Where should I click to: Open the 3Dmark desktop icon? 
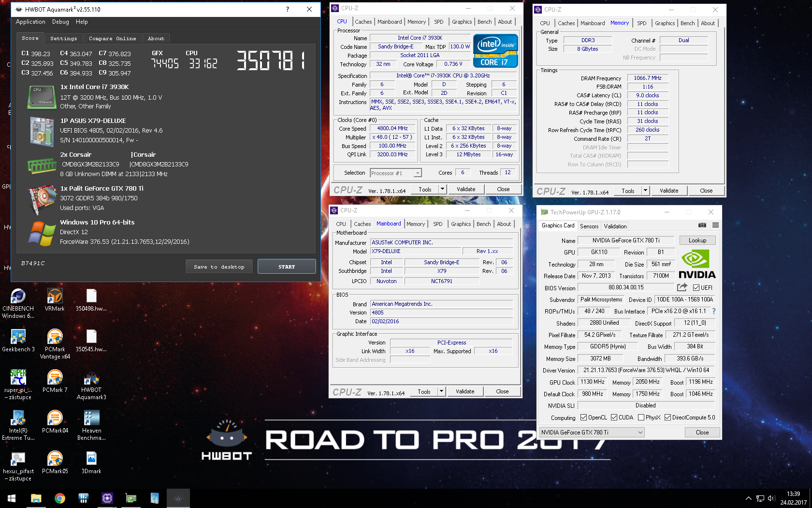[x=91, y=463]
